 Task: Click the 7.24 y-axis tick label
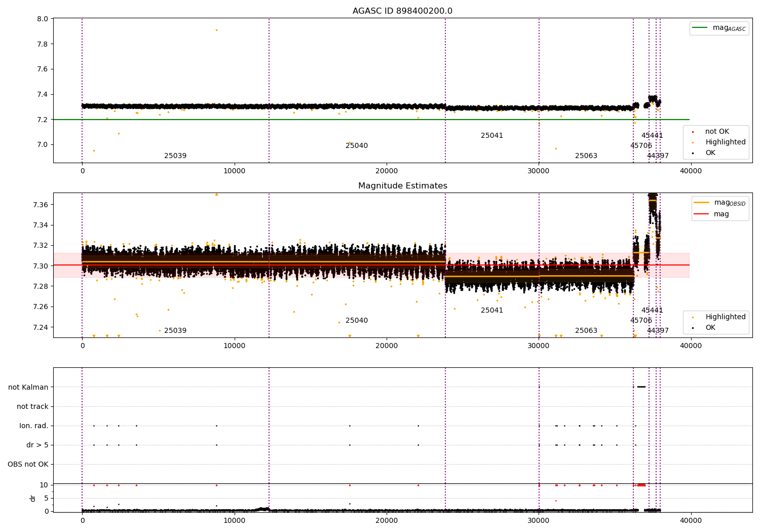coord(41,327)
